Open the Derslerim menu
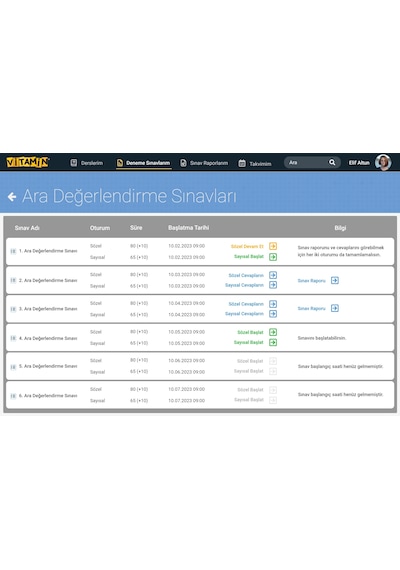The height and width of the screenshot is (570, 400). pyautogui.click(x=87, y=163)
